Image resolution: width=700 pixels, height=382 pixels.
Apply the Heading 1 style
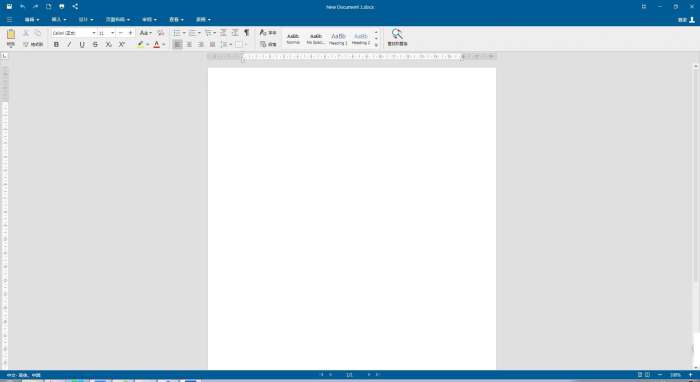coord(338,38)
